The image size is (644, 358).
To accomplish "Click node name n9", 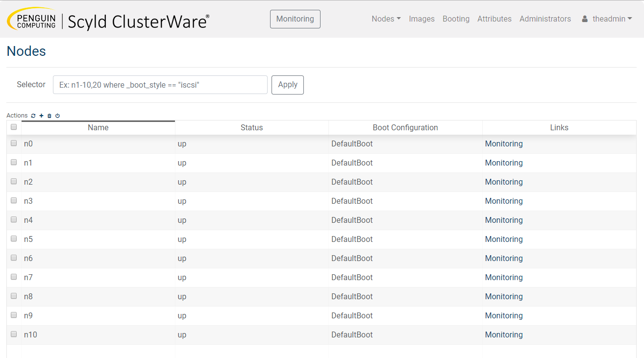I will tap(28, 316).
